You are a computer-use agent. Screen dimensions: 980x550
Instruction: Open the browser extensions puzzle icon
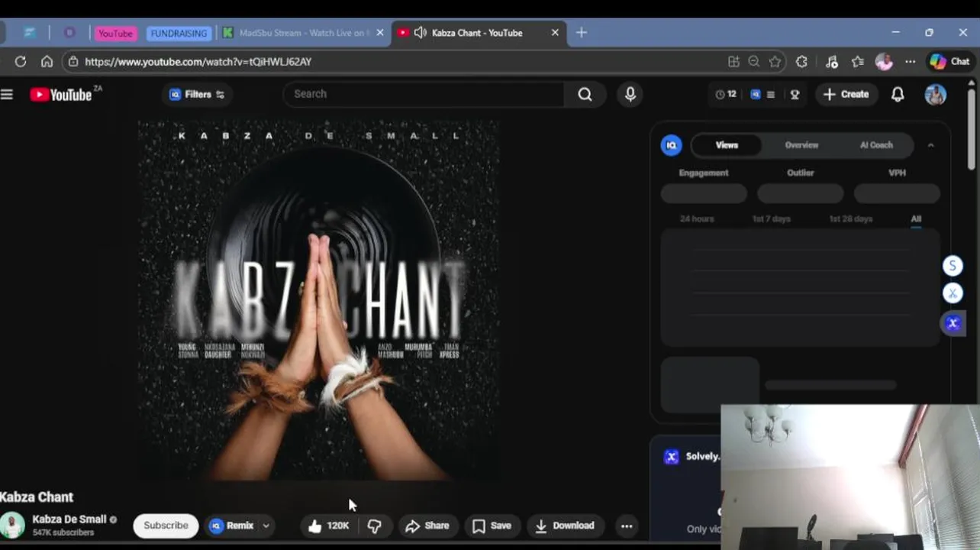(x=801, y=61)
